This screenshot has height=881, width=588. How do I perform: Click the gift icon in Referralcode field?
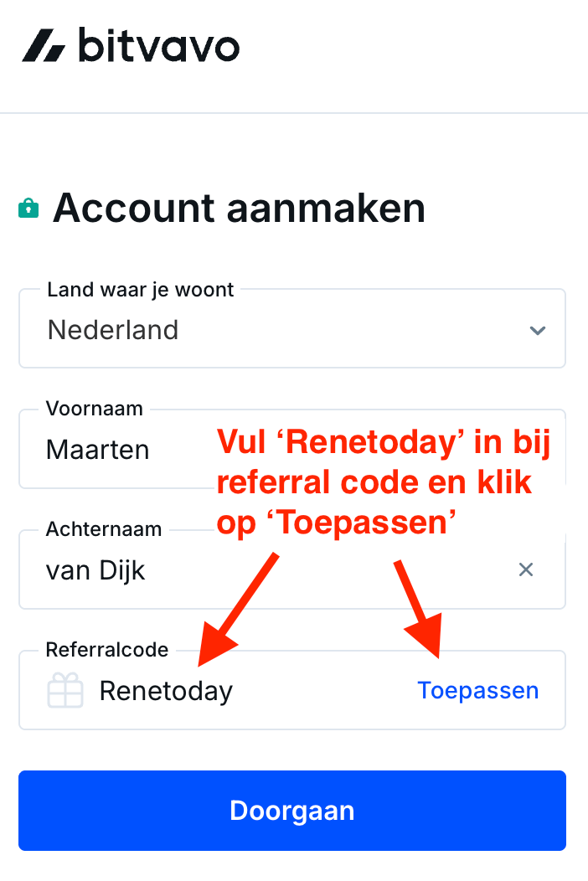[65, 691]
